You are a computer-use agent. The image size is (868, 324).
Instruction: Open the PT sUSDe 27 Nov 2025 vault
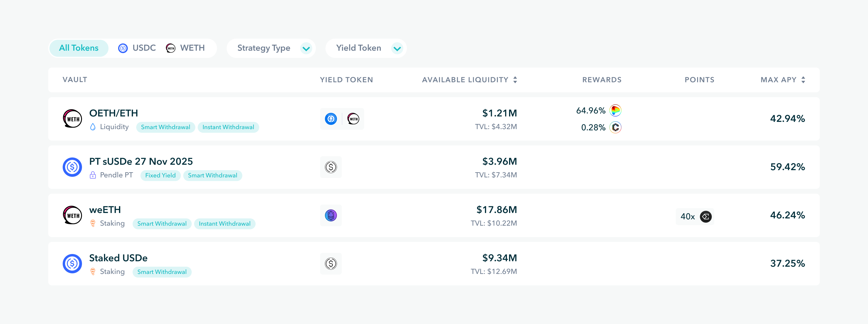coord(141,161)
